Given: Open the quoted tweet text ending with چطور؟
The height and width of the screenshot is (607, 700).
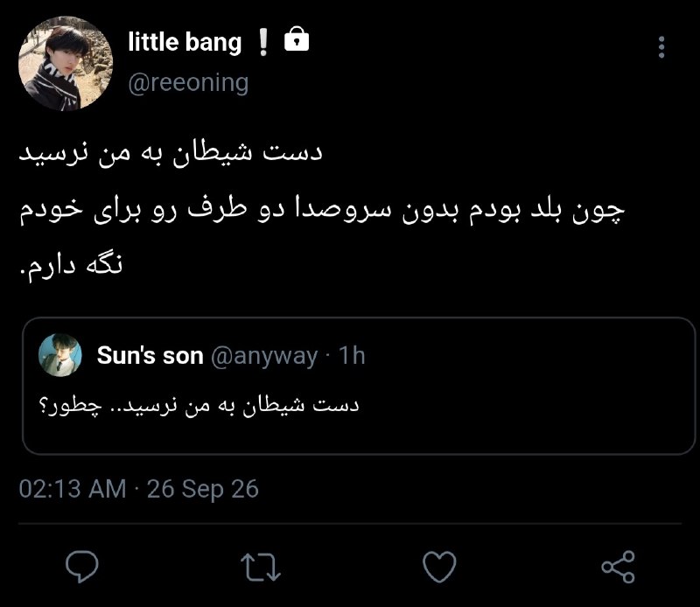Looking at the screenshot, I should 199,405.
